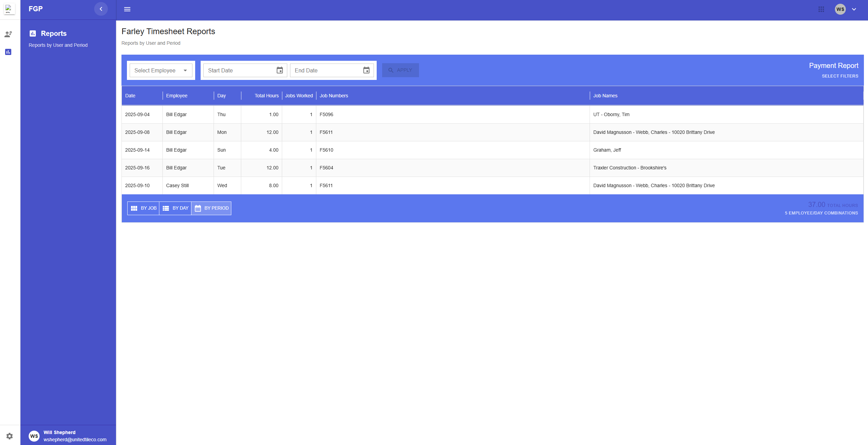The height and width of the screenshot is (445, 868).
Task: Toggle the BY PERIOD view
Action: click(211, 208)
